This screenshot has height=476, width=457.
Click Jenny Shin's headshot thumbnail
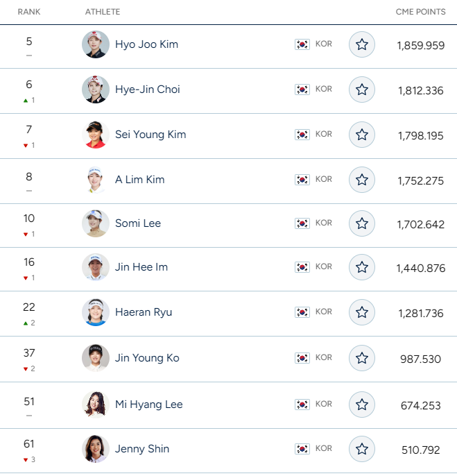pos(96,449)
